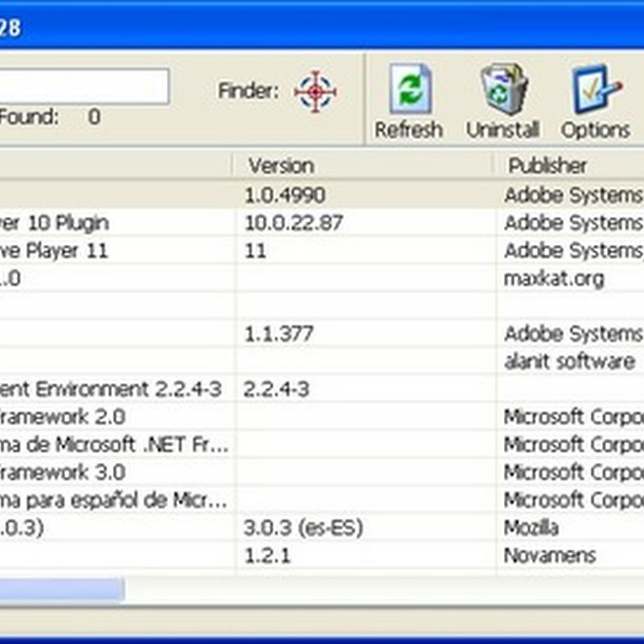Click the search input field
The image size is (644, 644).
coord(84,86)
